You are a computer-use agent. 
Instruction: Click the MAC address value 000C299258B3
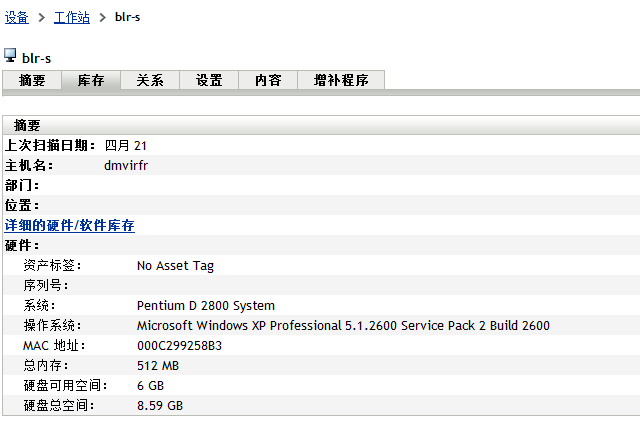coord(179,346)
